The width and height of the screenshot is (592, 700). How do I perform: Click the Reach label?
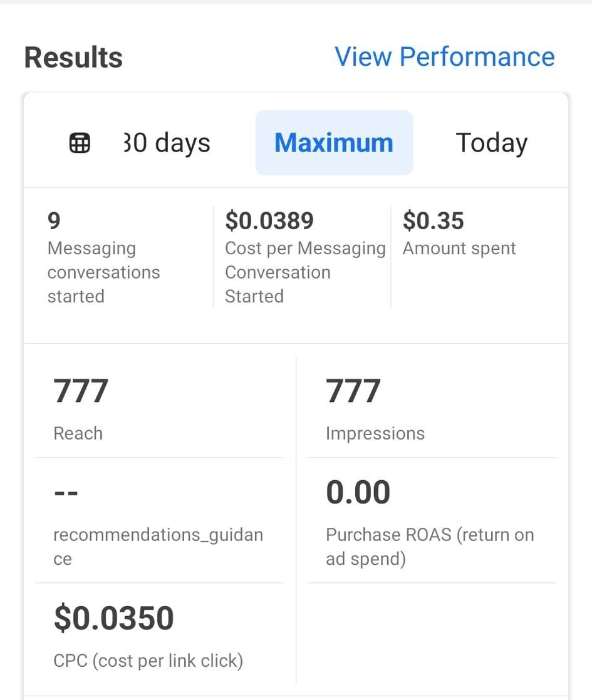pyautogui.click(x=78, y=433)
